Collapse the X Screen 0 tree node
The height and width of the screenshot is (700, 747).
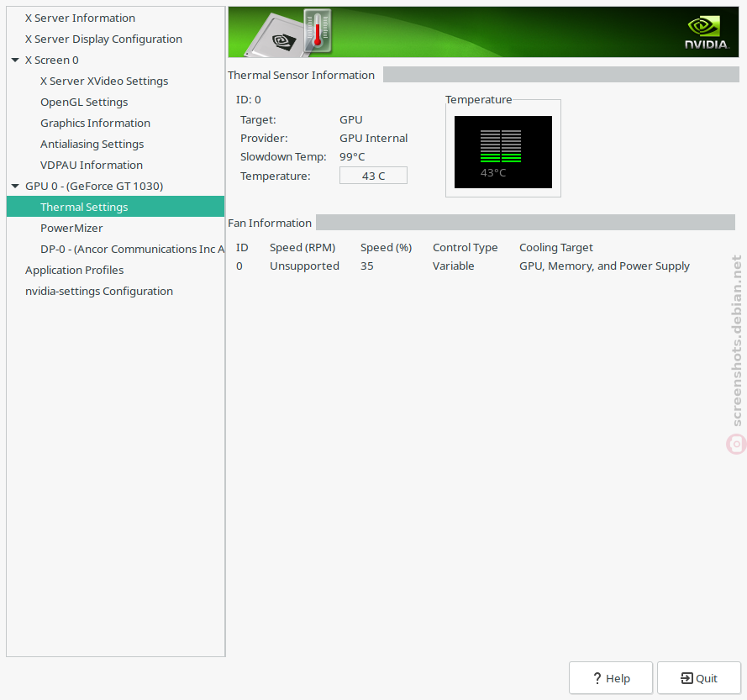(15, 60)
